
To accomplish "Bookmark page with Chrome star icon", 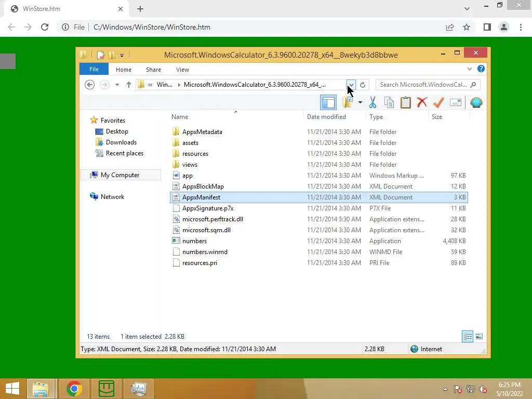I will 467,27.
